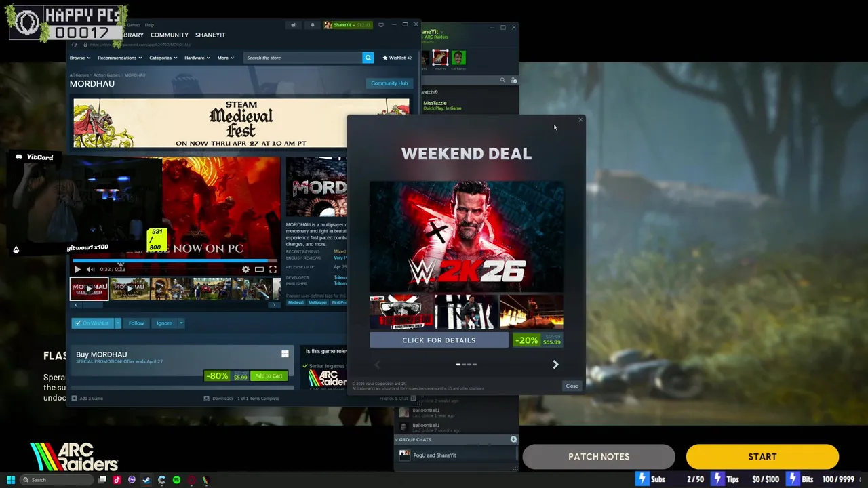Open Steam from the Windows taskbar
This screenshot has width=868, height=488.
pyautogui.click(x=146, y=480)
